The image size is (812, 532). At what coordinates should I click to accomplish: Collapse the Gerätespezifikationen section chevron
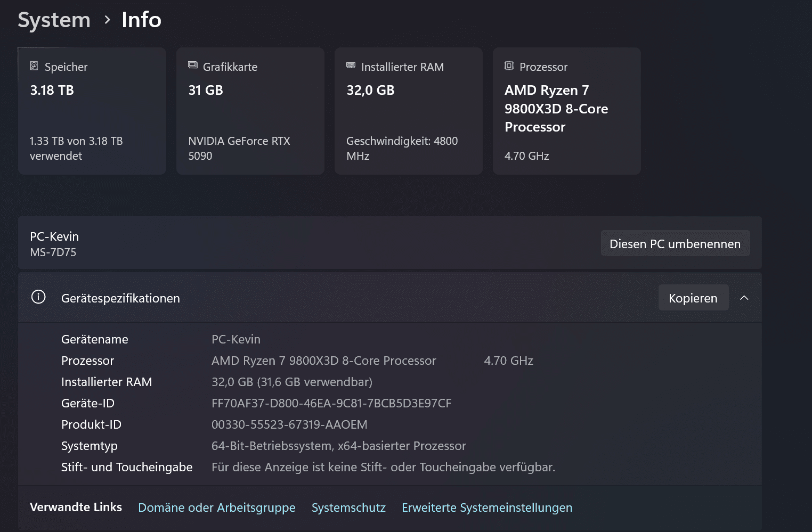[744, 298]
